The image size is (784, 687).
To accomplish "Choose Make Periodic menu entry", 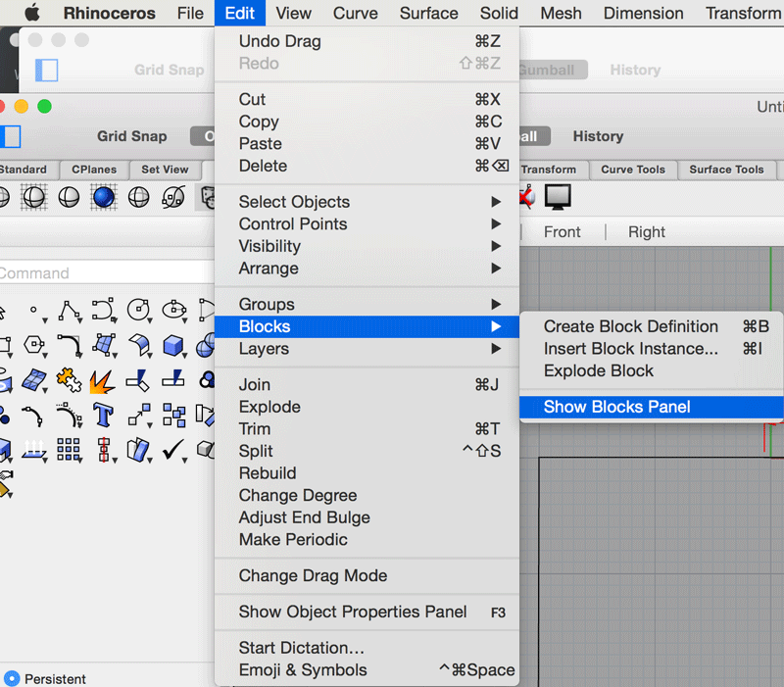I will 367,539.
